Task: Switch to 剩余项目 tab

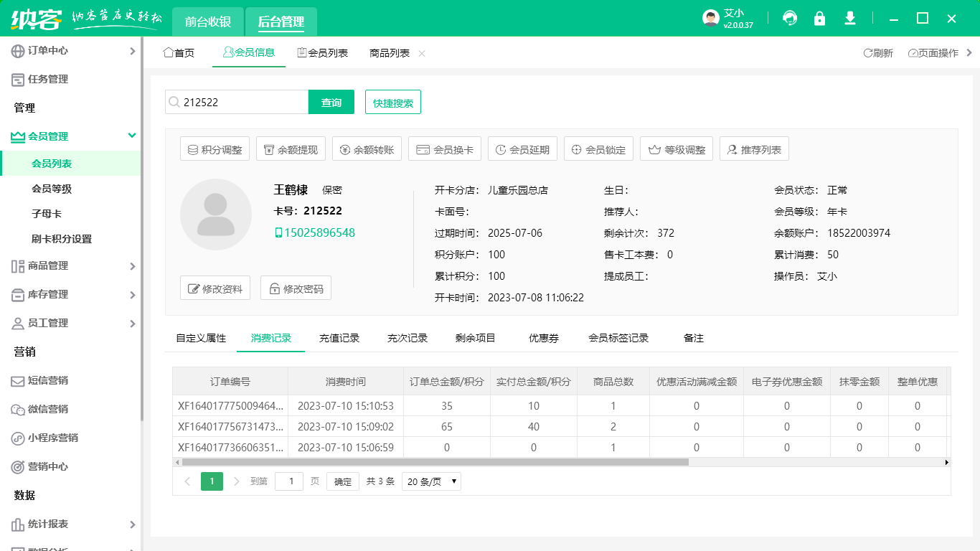Action: point(476,338)
